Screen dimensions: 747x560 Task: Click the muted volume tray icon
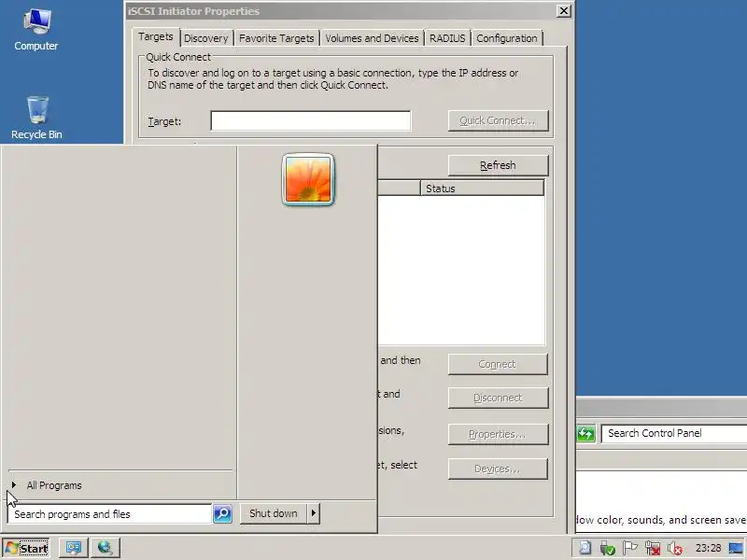(x=674, y=548)
